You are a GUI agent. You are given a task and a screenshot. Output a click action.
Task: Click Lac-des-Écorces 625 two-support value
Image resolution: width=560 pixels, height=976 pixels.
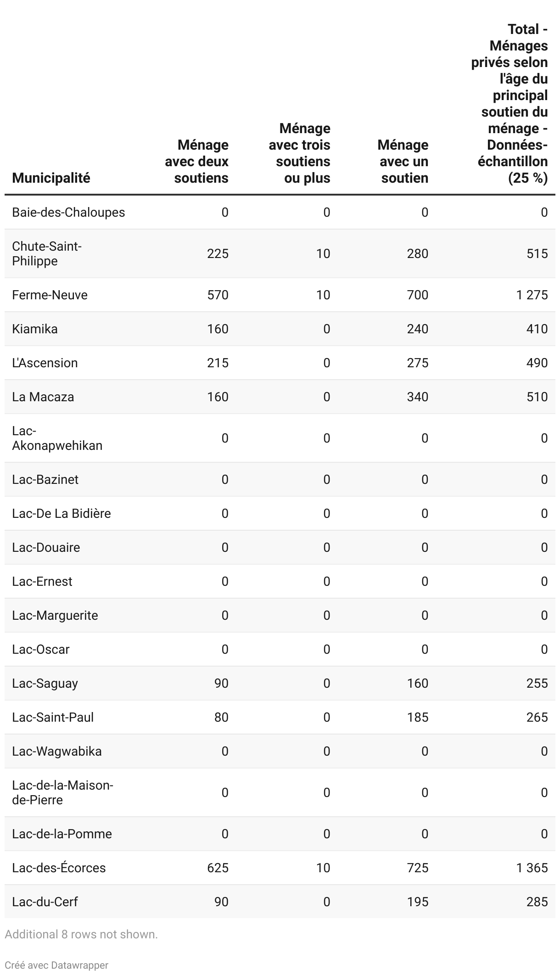218,868
